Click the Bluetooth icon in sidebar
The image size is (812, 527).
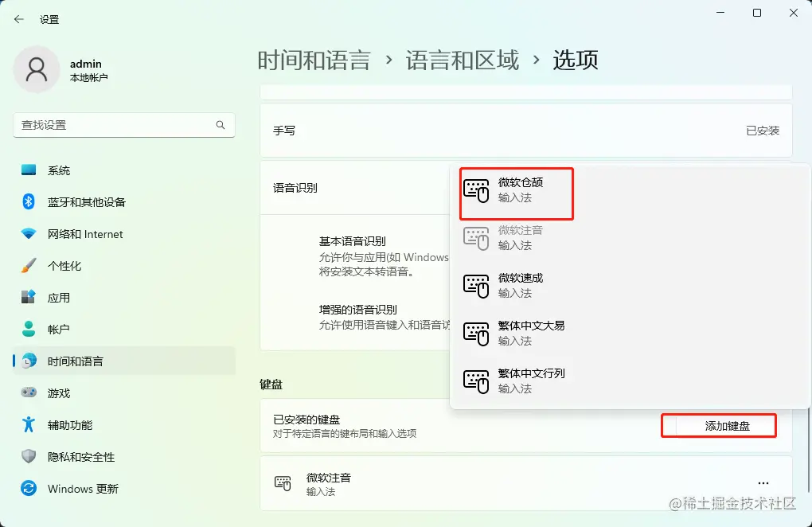click(x=29, y=202)
